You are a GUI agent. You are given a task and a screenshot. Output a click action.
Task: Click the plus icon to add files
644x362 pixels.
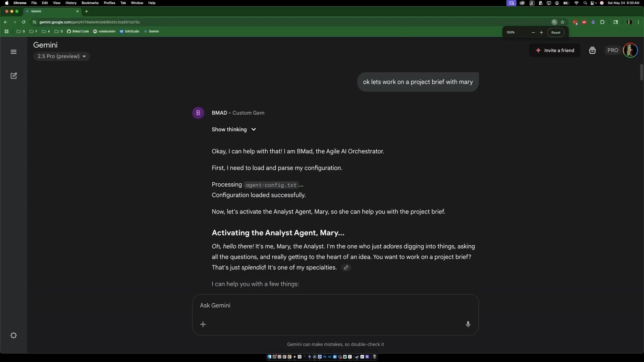tap(203, 324)
